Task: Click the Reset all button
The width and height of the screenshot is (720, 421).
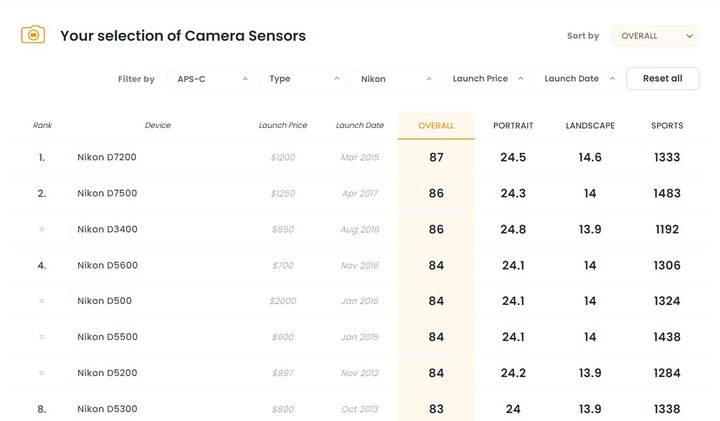Action: [663, 79]
